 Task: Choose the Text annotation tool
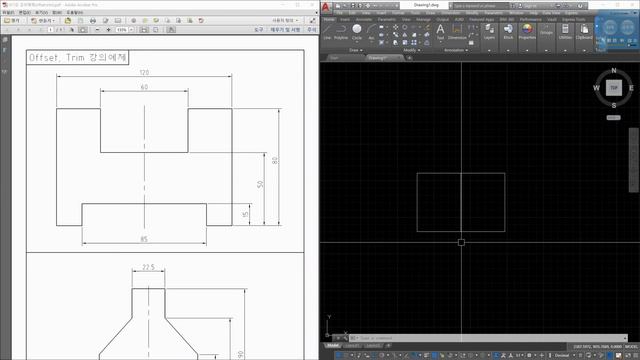point(440,32)
